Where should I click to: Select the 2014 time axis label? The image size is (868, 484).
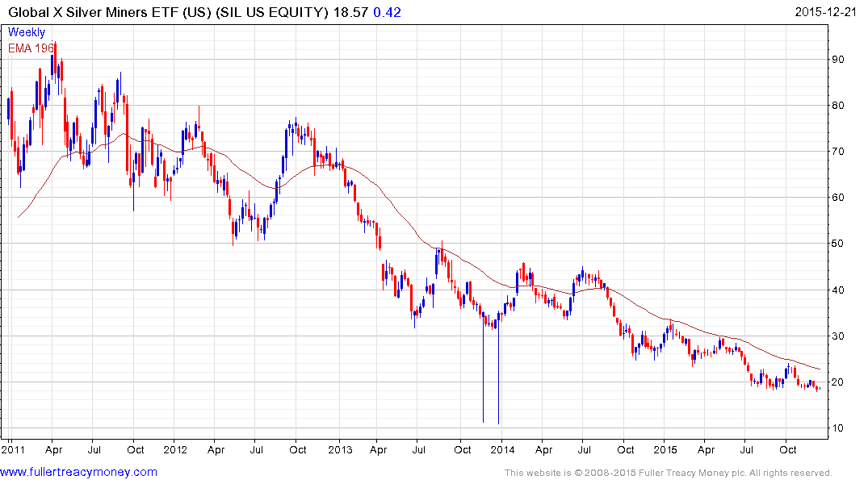pyautogui.click(x=503, y=449)
